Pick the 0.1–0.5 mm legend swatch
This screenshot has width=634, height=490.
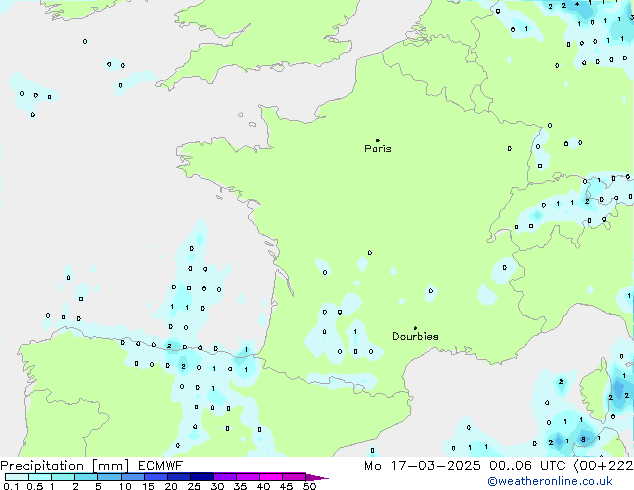(x=16, y=478)
